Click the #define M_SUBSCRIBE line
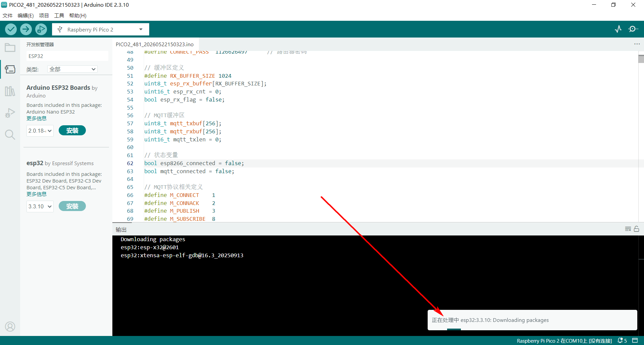 click(180, 219)
